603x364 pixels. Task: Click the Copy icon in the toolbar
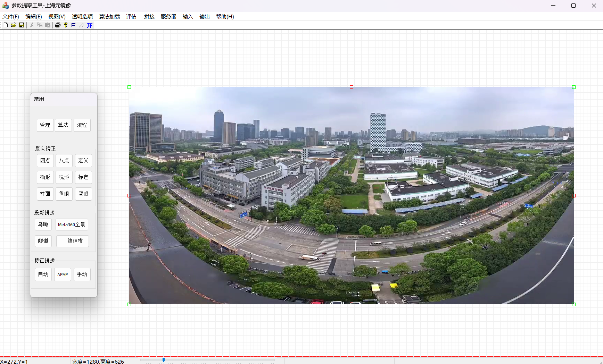pos(40,25)
